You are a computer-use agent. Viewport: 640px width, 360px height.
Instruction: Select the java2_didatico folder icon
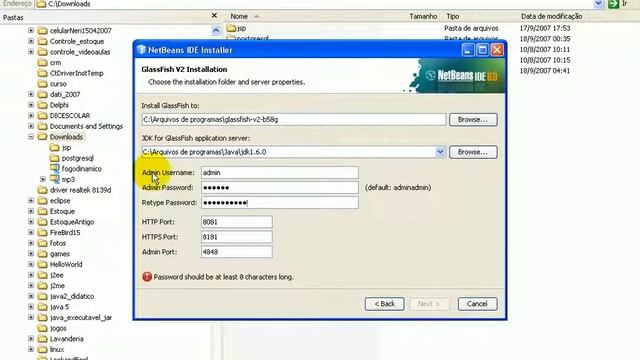[42, 296]
